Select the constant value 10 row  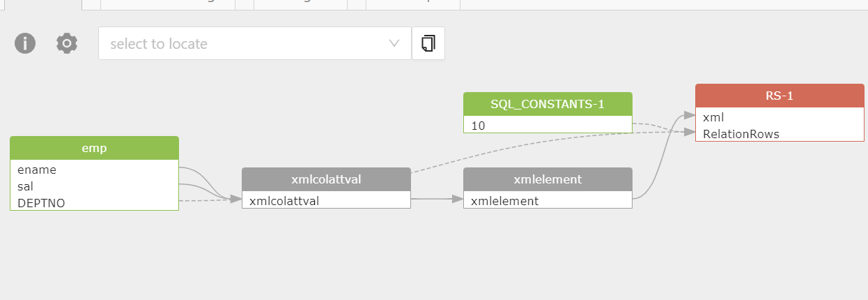[x=548, y=125]
